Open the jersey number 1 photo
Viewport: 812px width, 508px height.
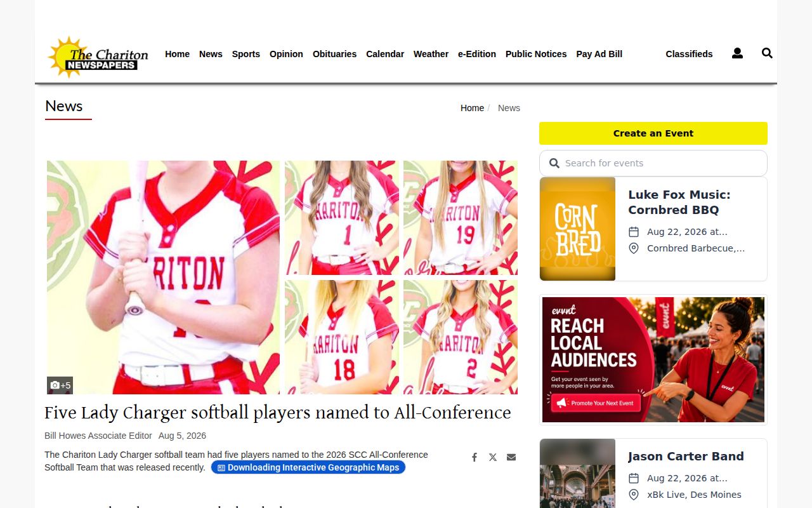pyautogui.click(x=342, y=218)
